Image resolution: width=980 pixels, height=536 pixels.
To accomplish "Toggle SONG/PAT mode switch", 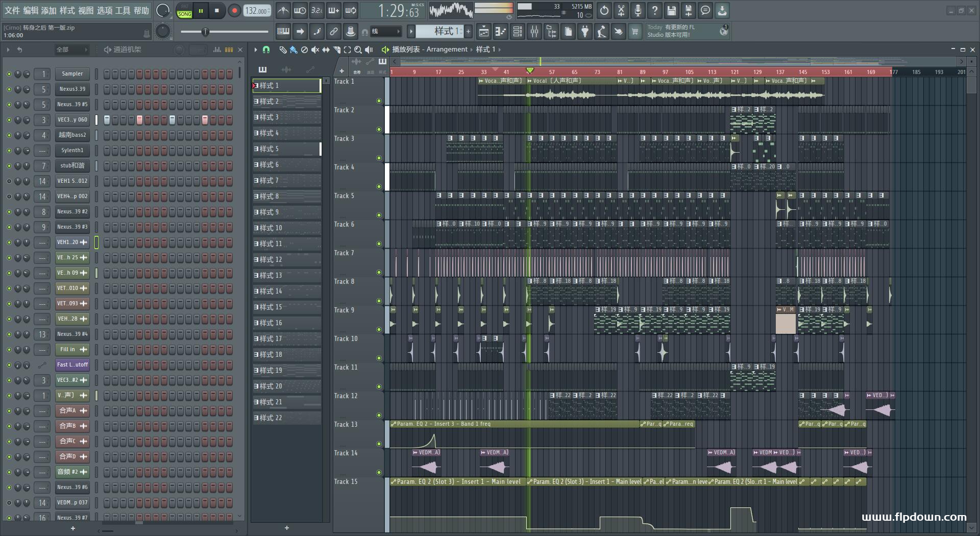I will click(x=184, y=11).
